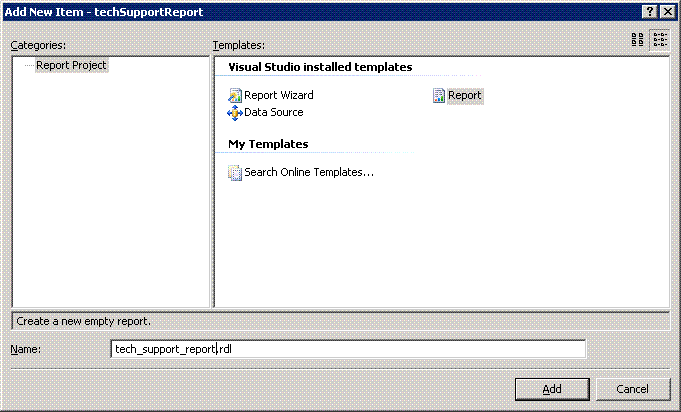The image size is (681, 412).
Task: Close the Add New Item dialog
Action: click(667, 11)
